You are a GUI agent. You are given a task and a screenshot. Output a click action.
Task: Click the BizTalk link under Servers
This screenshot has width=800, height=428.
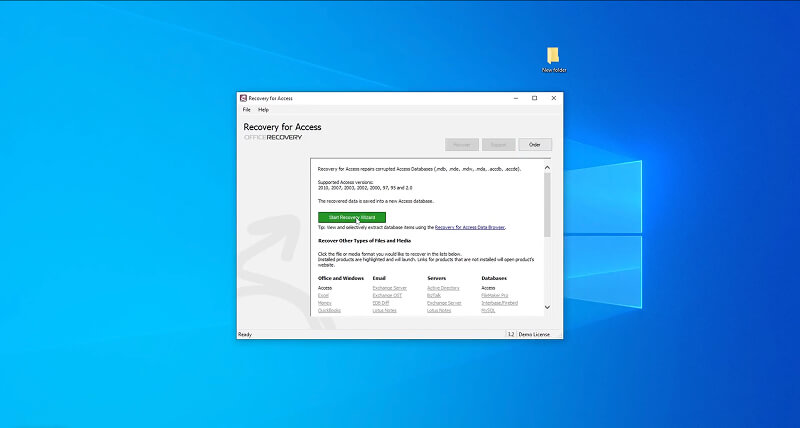click(x=434, y=295)
